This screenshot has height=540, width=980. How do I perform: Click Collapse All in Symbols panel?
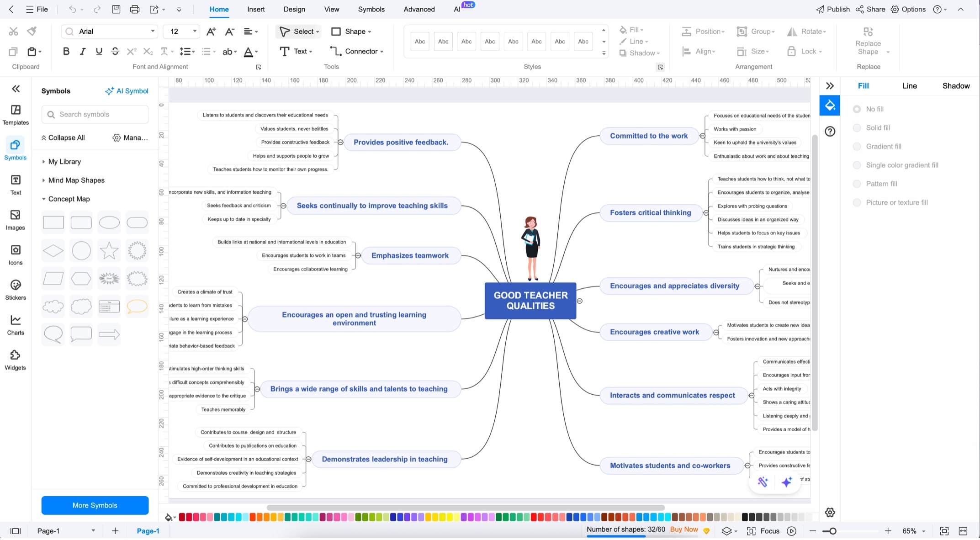pyautogui.click(x=63, y=138)
